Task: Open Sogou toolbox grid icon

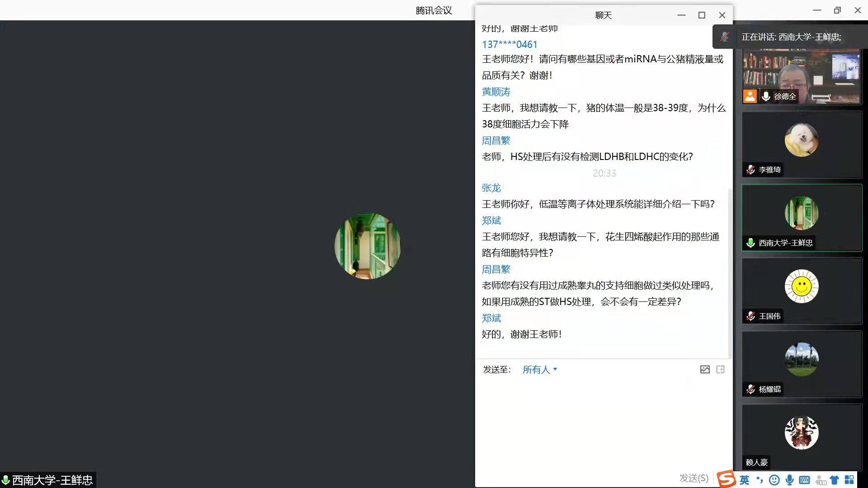Action: click(849, 480)
